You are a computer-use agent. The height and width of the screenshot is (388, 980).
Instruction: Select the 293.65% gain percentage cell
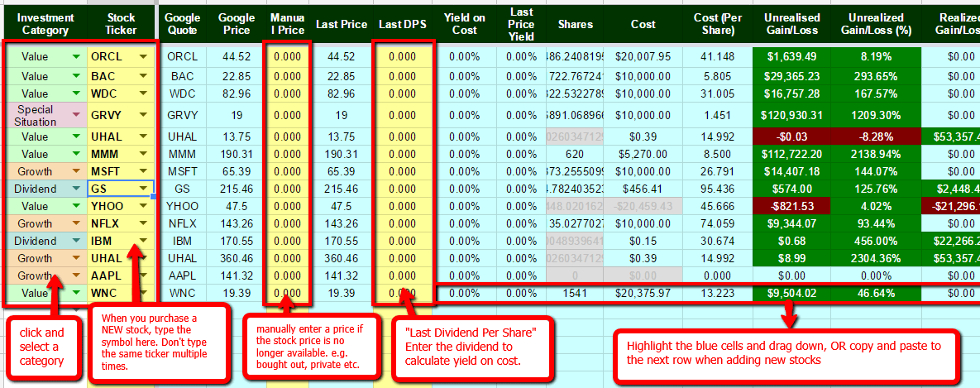(x=876, y=76)
